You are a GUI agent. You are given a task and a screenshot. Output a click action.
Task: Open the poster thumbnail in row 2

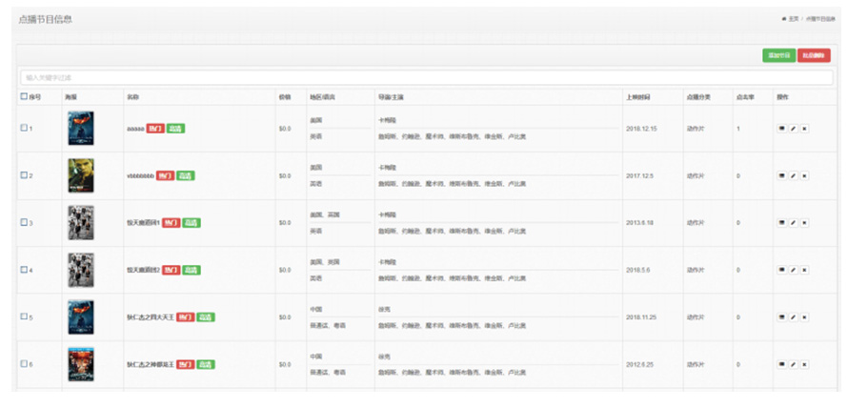click(x=80, y=175)
